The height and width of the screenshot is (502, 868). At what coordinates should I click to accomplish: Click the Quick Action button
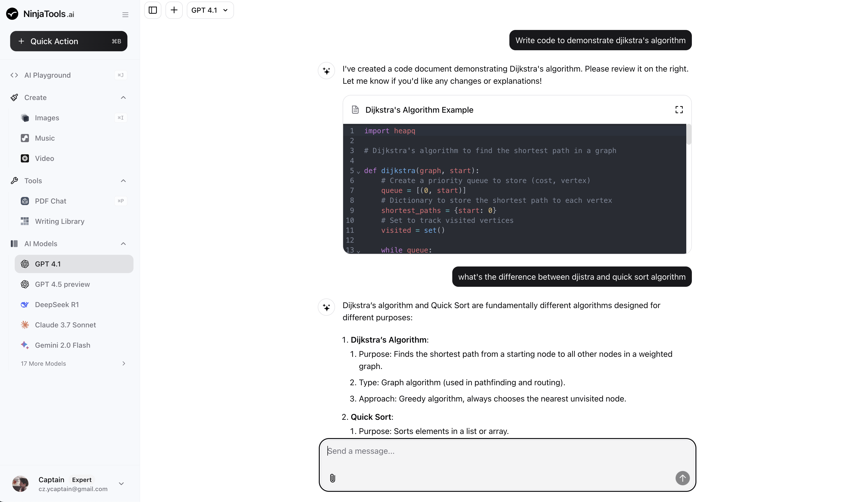[69, 41]
